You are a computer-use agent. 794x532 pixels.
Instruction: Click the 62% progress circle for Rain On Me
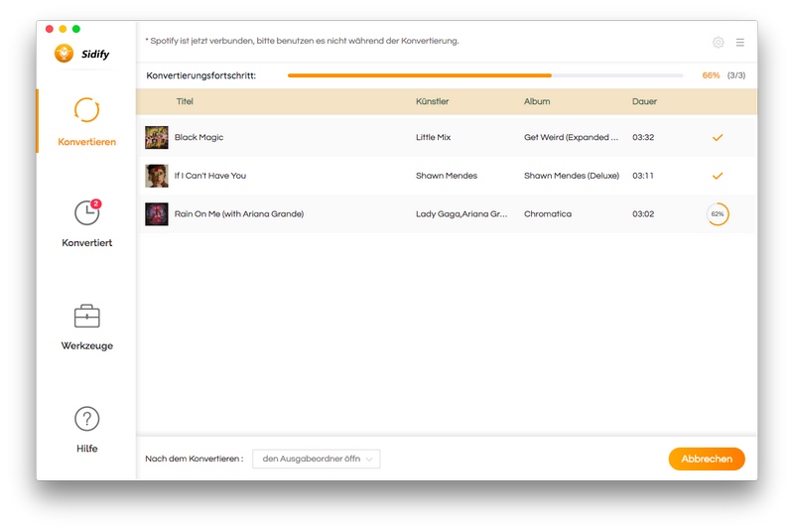pyautogui.click(x=718, y=214)
